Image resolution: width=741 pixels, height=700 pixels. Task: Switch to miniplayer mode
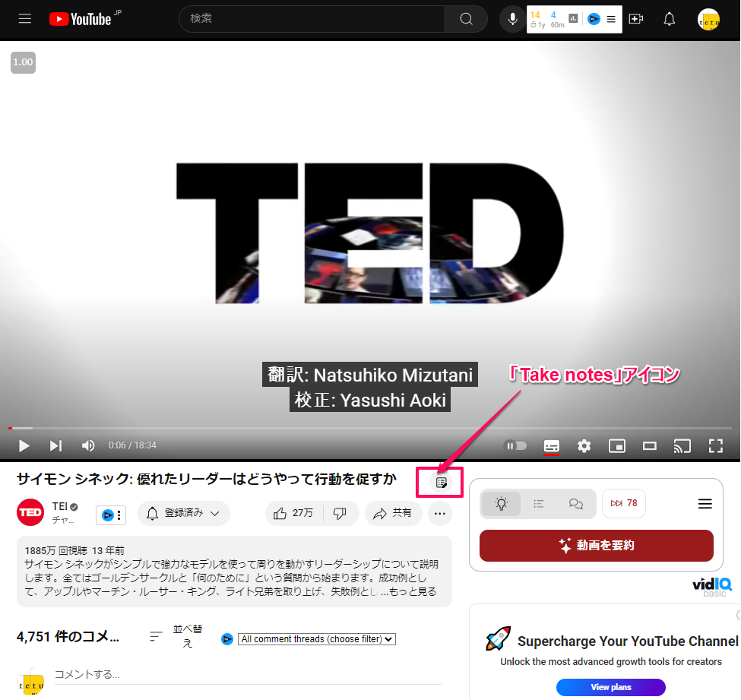pos(616,445)
